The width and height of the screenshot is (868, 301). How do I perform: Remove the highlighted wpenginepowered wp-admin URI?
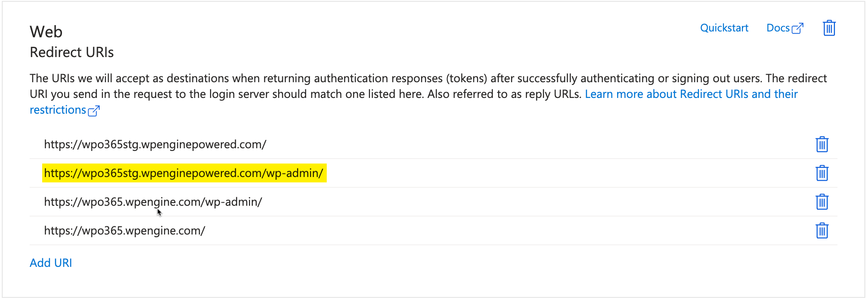822,173
